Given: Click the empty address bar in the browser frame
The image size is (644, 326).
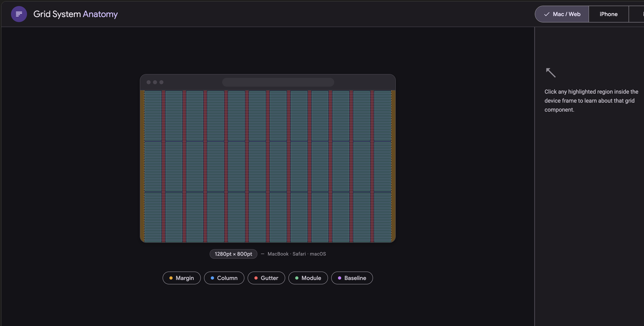Looking at the screenshot, I should pyautogui.click(x=278, y=82).
